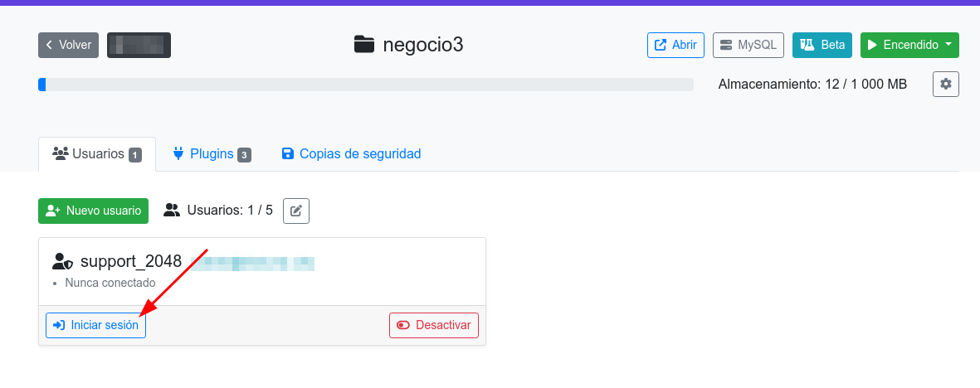This screenshot has width=980, height=388.
Task: Switch to the Beta version button
Action: (822, 45)
